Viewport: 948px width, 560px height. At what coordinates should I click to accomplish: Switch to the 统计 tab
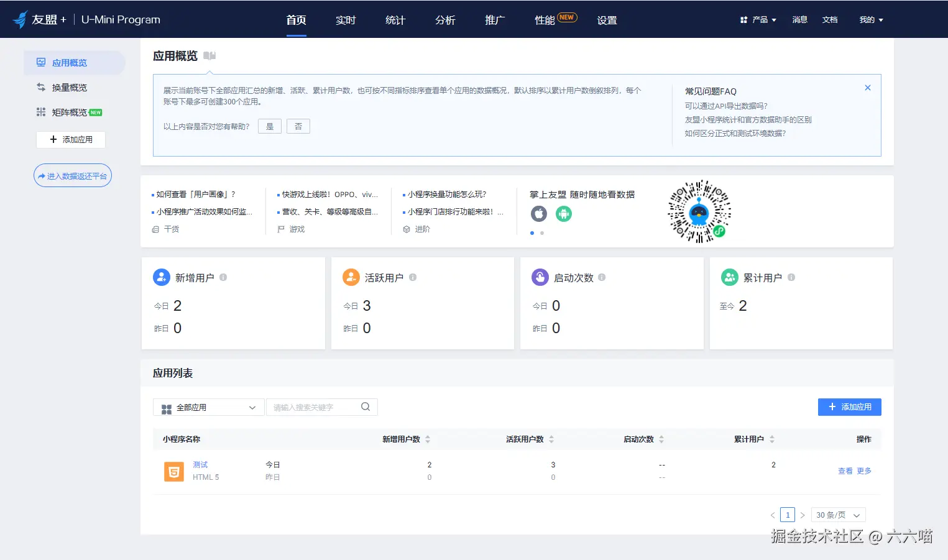395,20
